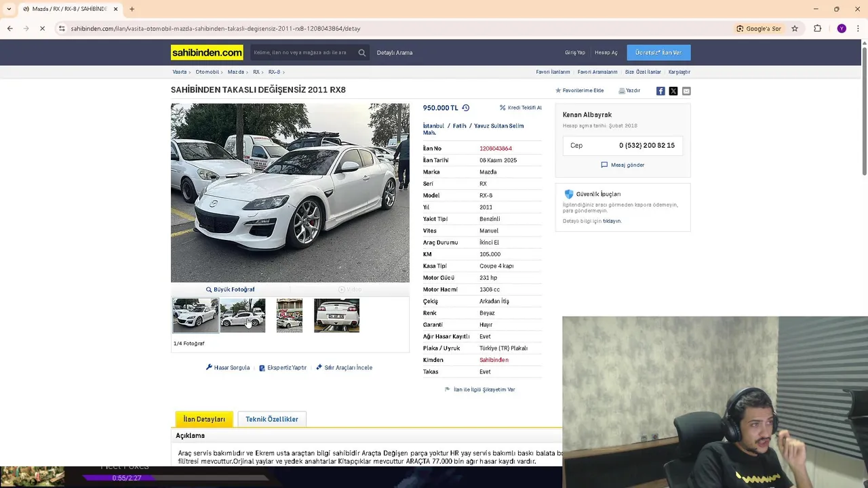Share listing on Facebook icon
The height and width of the screenshot is (488, 868).
[x=660, y=91]
